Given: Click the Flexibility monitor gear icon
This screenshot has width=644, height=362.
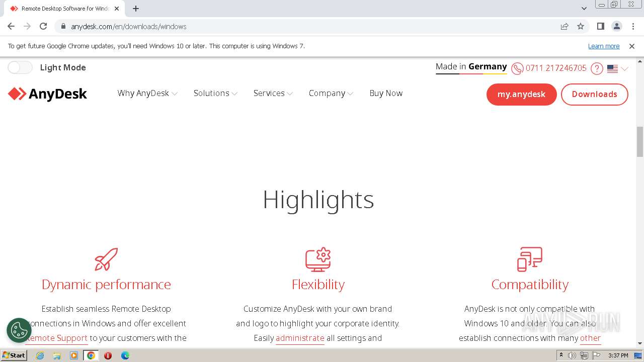Looking at the screenshot, I should click(x=318, y=259).
